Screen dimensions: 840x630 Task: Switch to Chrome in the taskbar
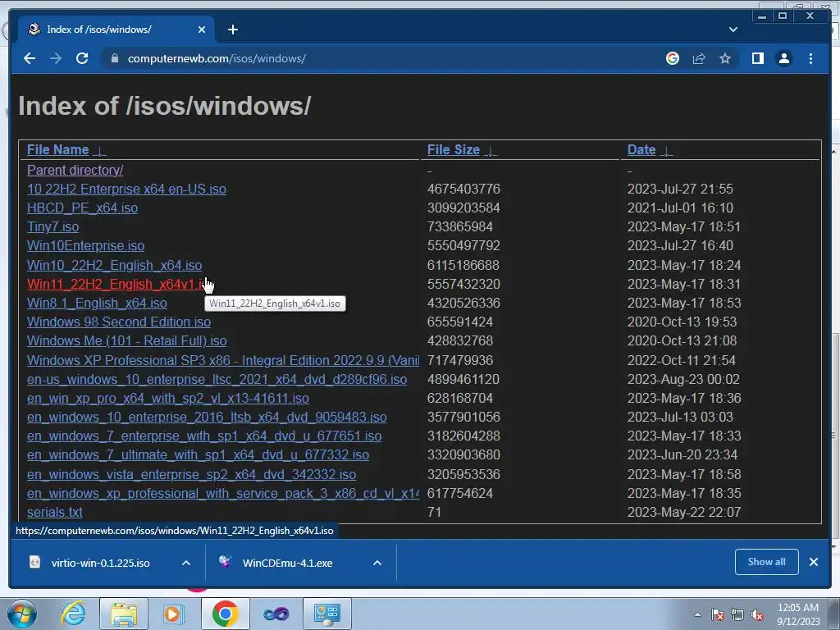pos(225,614)
